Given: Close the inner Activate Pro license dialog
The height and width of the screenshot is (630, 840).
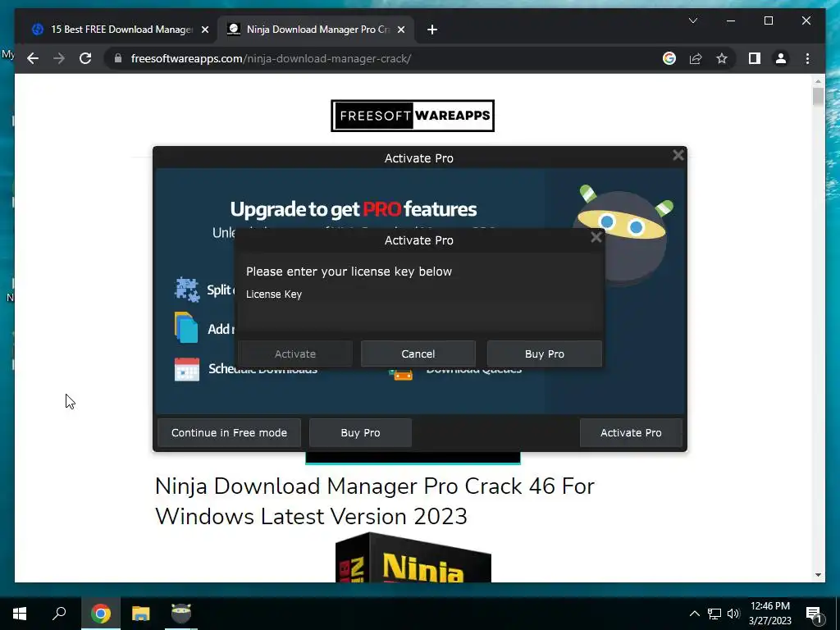Looking at the screenshot, I should [596, 237].
